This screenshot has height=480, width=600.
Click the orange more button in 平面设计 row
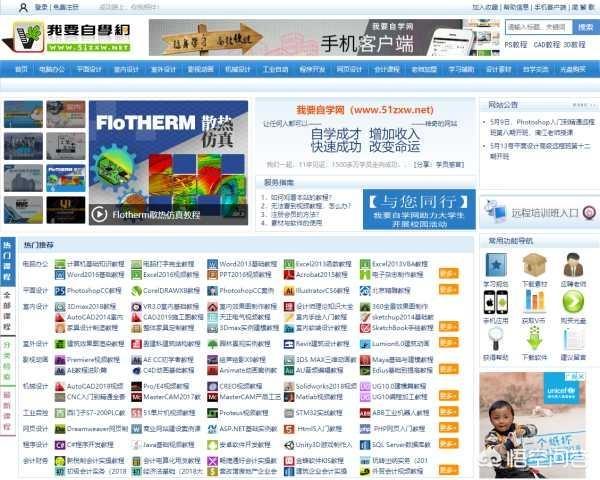click(448, 289)
